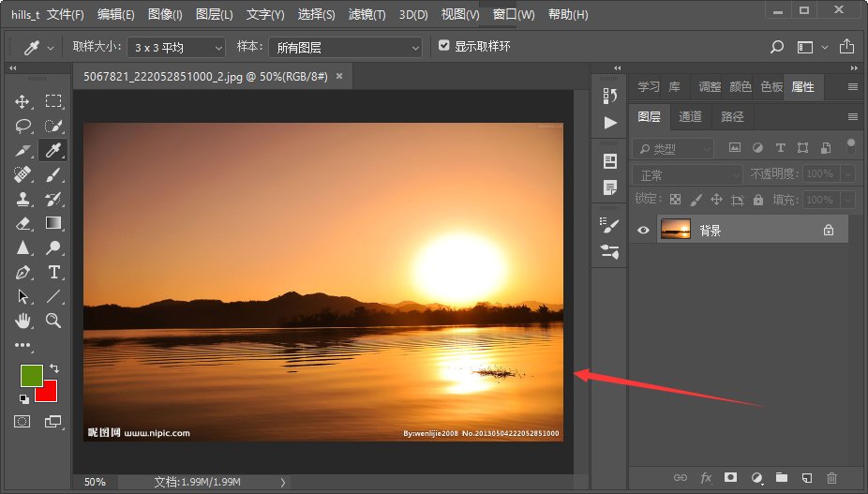Viewport: 868px width, 494px height.
Task: Open the 图像(I) menu
Action: (165, 14)
